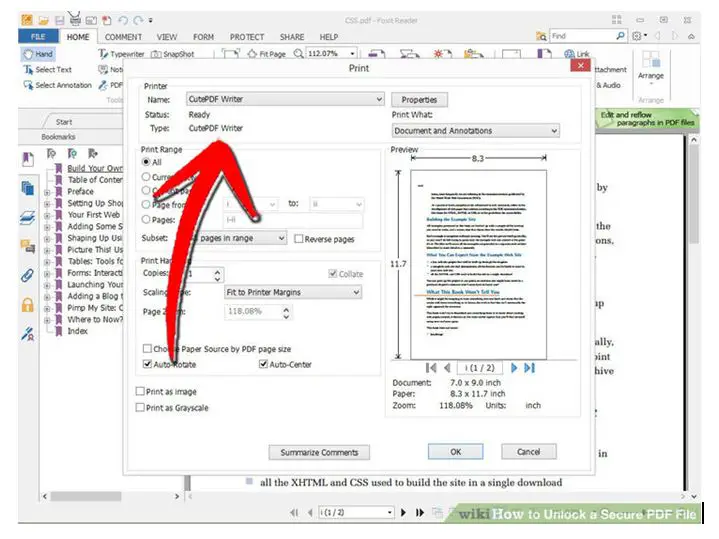Open the Arrange tool
This screenshot has width=719, height=539.
(x=650, y=67)
